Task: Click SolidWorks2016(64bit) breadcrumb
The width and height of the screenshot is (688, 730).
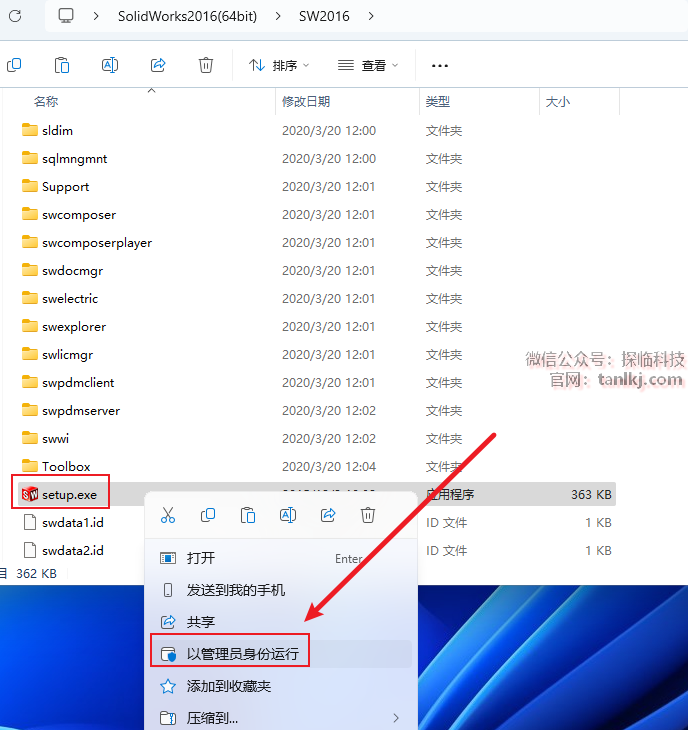Action: tap(187, 16)
